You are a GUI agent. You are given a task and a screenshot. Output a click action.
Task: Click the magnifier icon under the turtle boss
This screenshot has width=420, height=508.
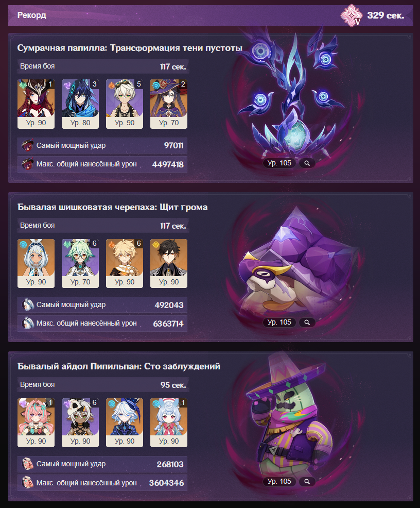pyautogui.click(x=307, y=323)
